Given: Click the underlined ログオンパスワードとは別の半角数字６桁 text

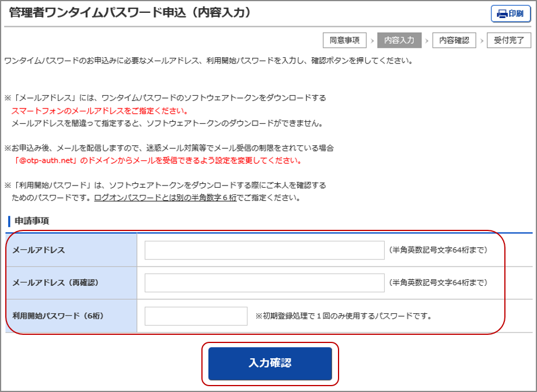Looking at the screenshot, I should [x=165, y=198].
